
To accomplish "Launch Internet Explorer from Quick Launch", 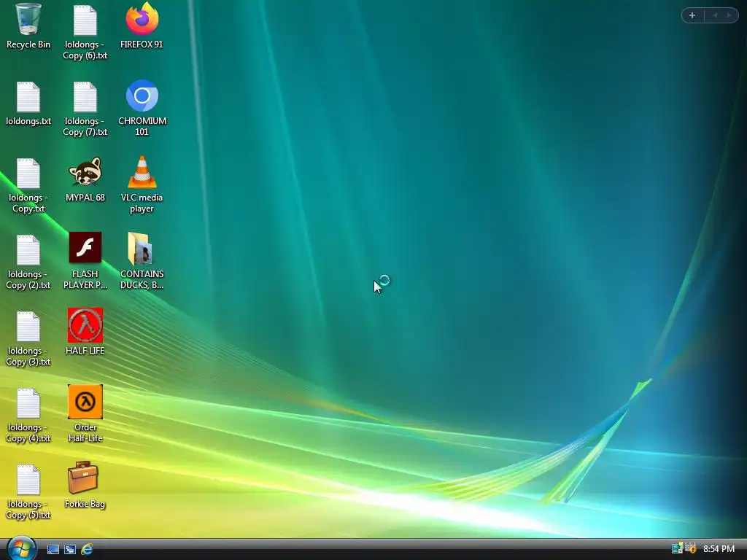I will (87, 550).
